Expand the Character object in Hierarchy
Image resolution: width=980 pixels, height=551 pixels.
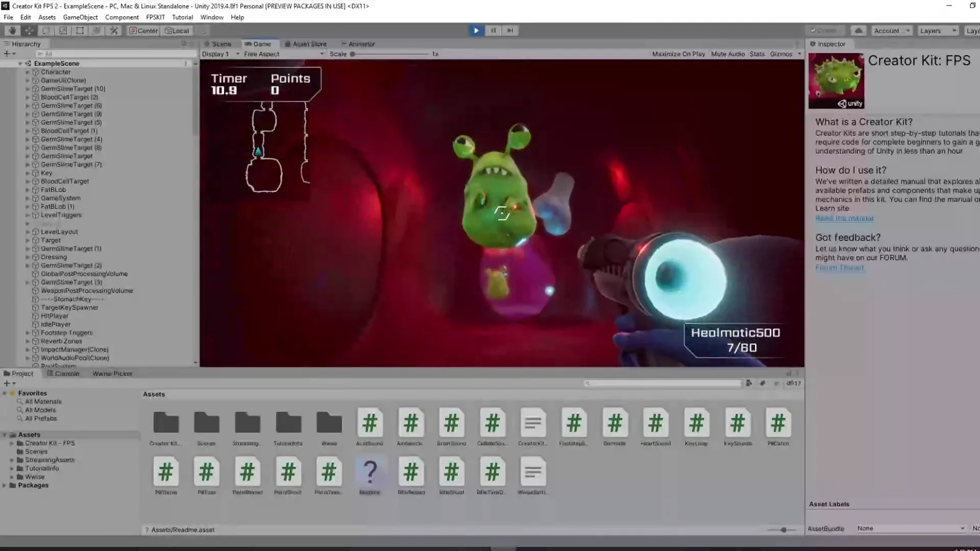coord(28,72)
